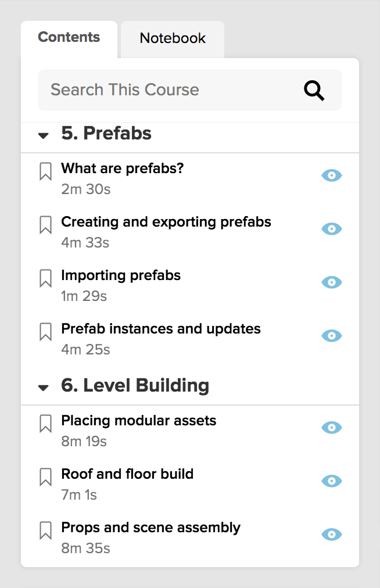Focus the 'Search This Course' field

coord(190,90)
